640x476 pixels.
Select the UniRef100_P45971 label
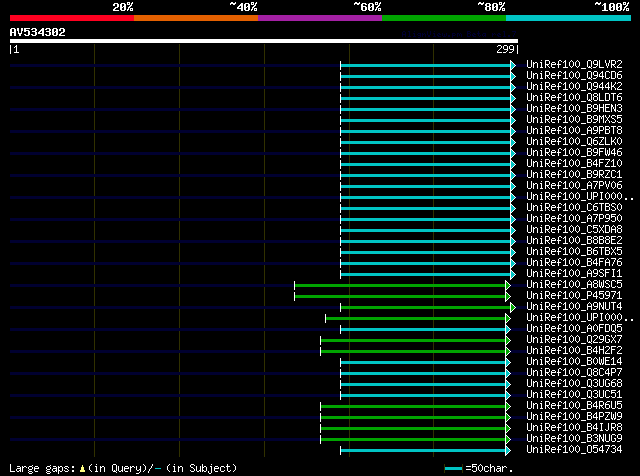click(x=574, y=296)
